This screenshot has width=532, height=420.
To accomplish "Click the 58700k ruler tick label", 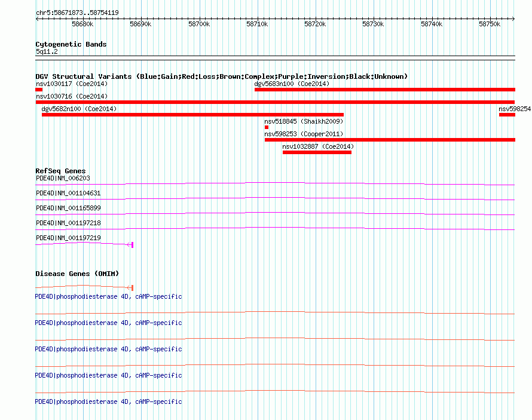I will 199,24.
